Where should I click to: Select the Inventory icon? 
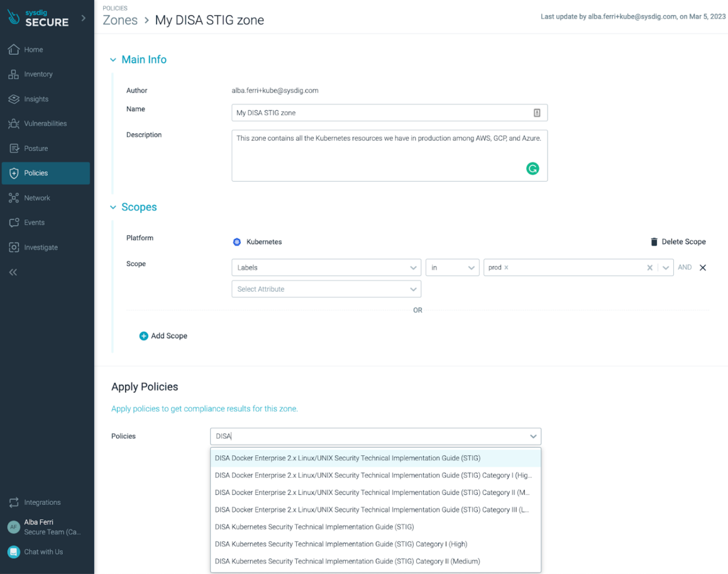(14, 74)
